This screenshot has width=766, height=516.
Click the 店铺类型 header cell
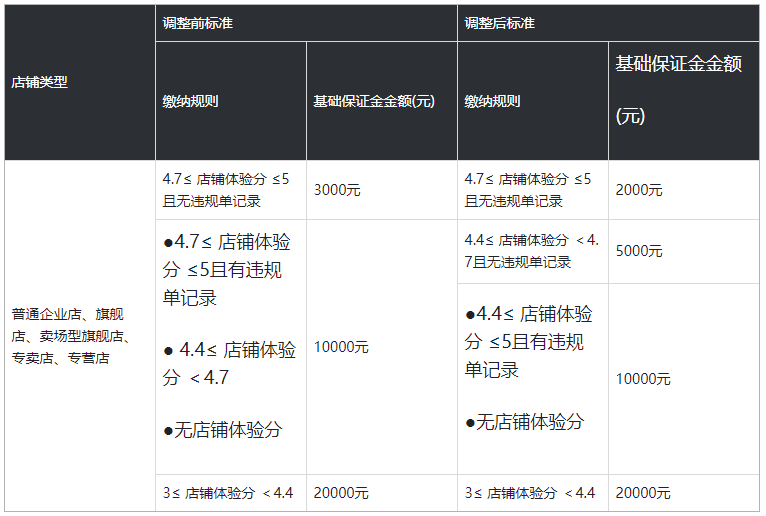pyautogui.click(x=40, y=83)
